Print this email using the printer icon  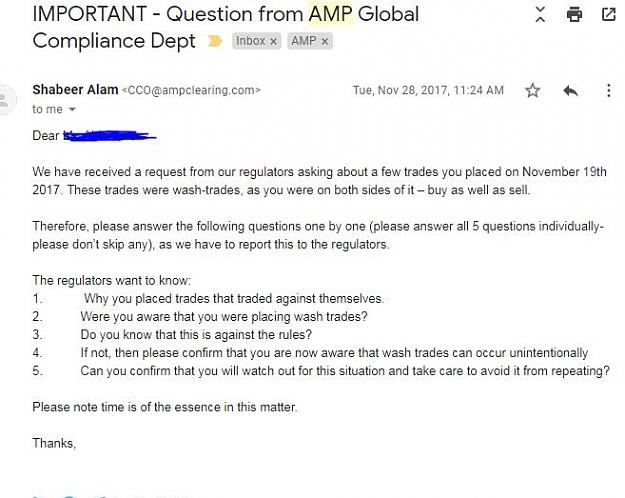[574, 15]
